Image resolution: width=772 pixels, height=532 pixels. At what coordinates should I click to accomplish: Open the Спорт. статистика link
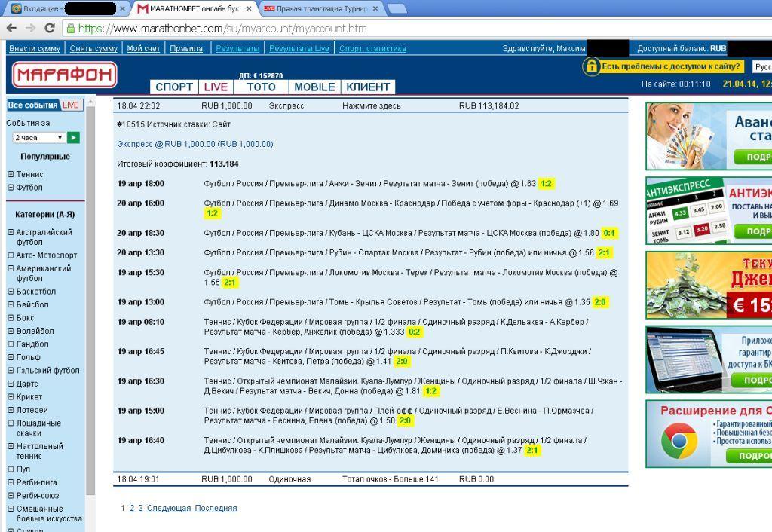point(372,48)
